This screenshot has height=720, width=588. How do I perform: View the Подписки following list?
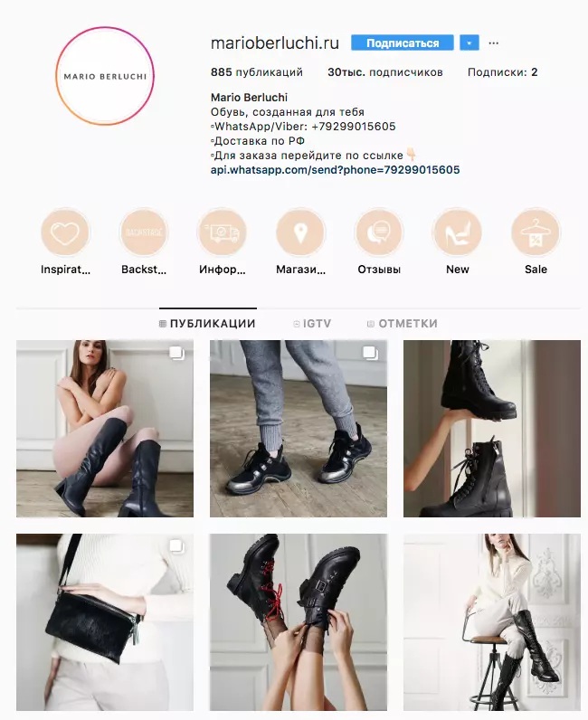[x=502, y=72]
